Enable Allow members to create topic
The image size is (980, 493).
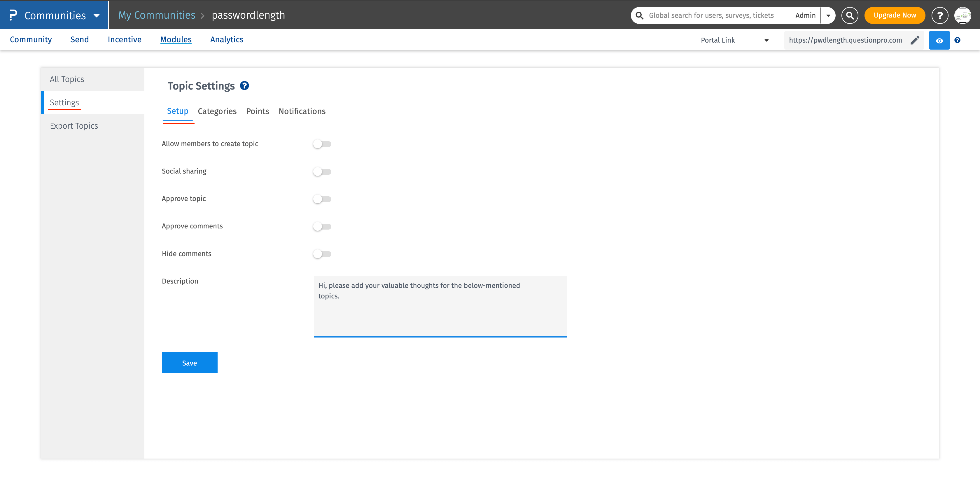coord(322,144)
